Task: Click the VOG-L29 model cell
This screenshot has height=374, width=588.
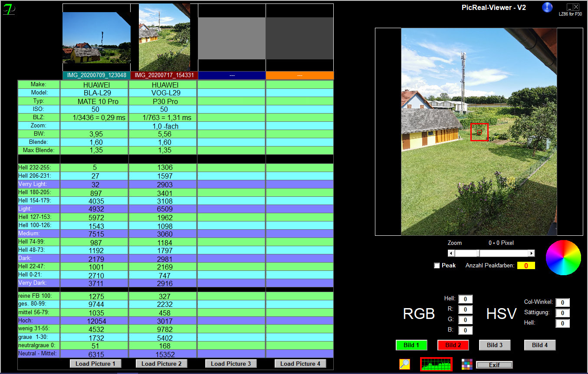Action: click(x=163, y=93)
